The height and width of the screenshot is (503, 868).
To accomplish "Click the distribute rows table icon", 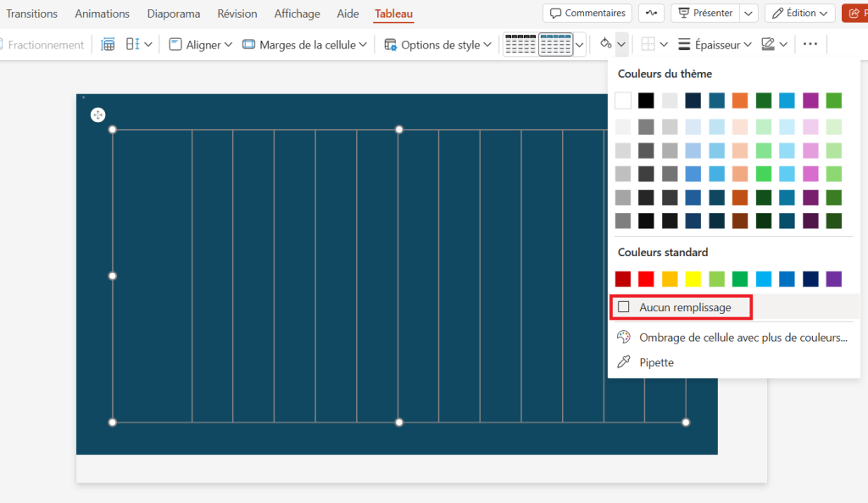I will [x=108, y=44].
